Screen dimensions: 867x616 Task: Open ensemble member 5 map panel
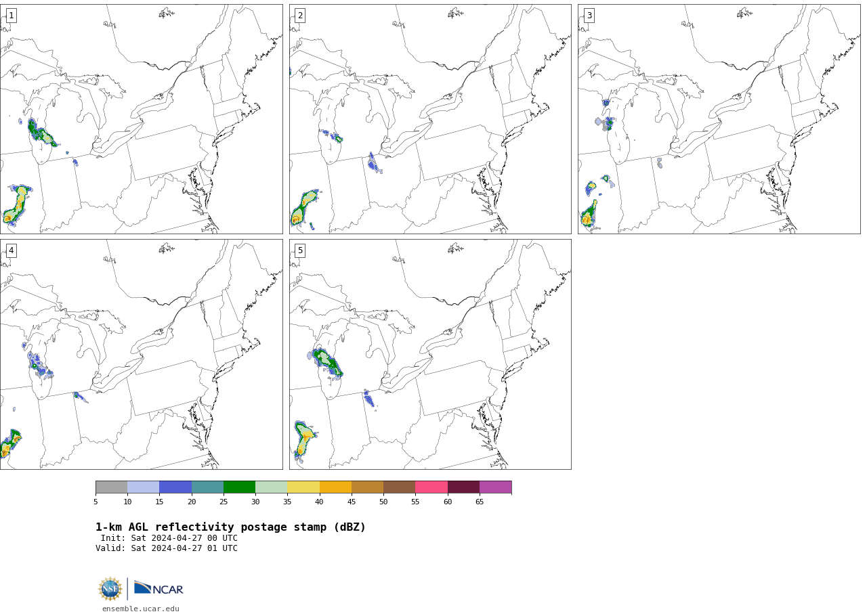[x=430, y=354]
